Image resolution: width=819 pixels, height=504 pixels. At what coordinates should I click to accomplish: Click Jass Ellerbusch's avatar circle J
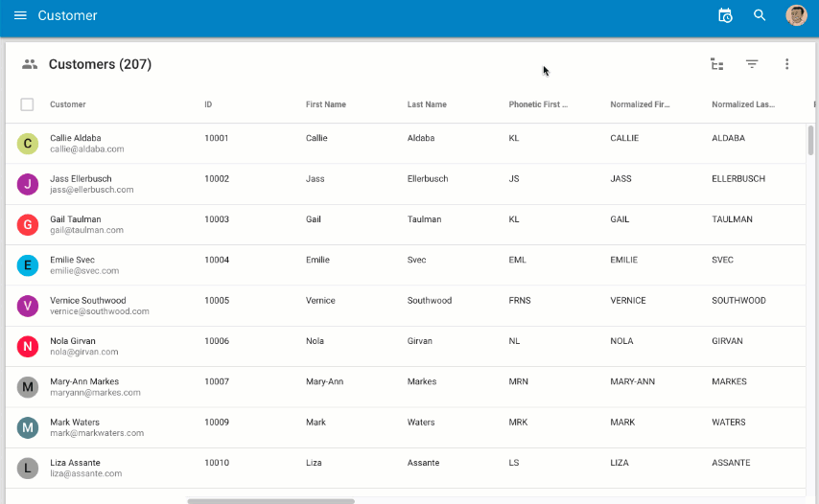[x=28, y=184]
